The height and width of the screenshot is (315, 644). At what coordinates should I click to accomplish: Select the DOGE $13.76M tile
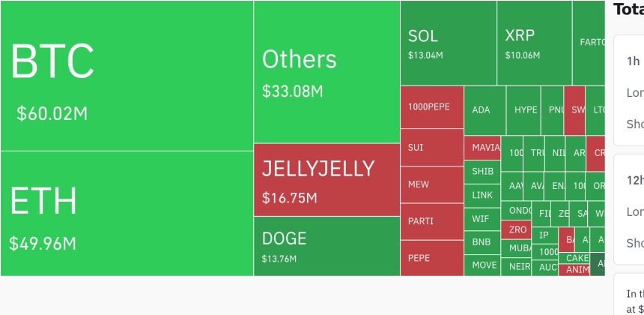click(326, 246)
